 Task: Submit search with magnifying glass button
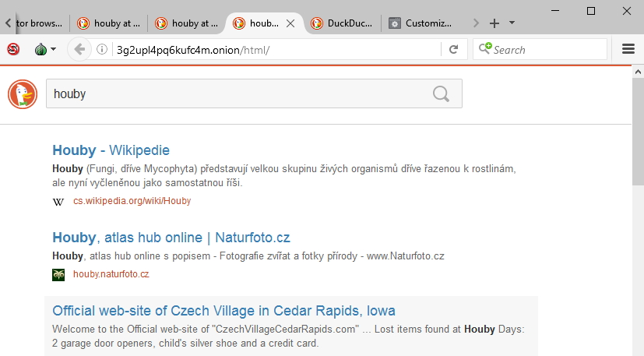tap(441, 93)
